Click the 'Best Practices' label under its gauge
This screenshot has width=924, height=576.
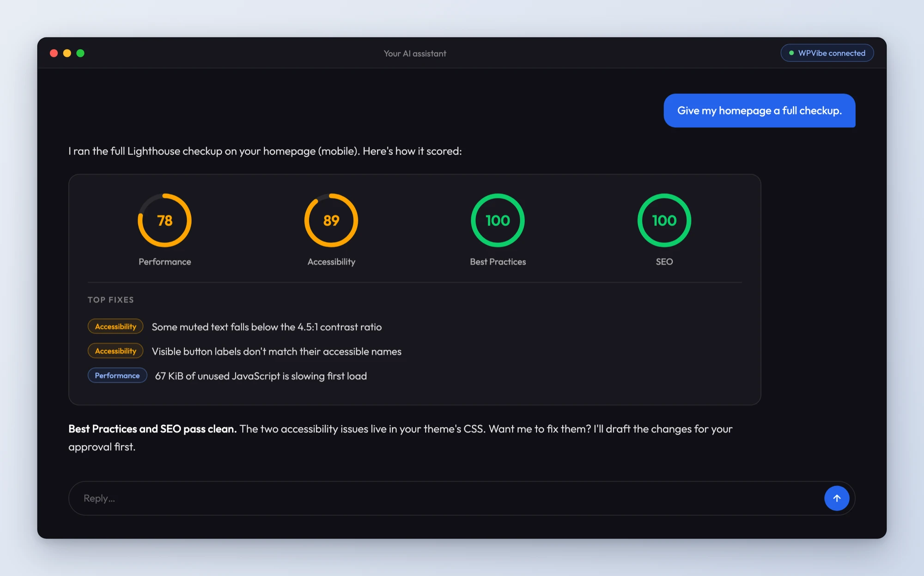498,261
